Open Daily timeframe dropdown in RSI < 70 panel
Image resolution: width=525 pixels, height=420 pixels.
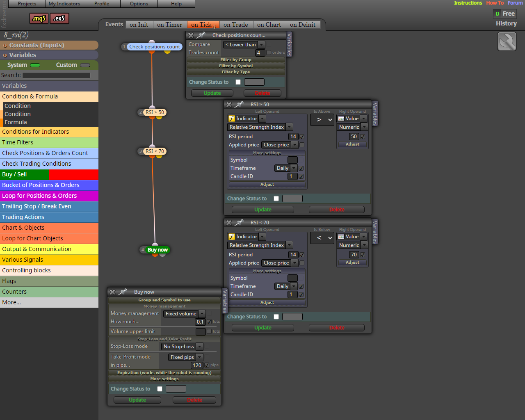285,286
